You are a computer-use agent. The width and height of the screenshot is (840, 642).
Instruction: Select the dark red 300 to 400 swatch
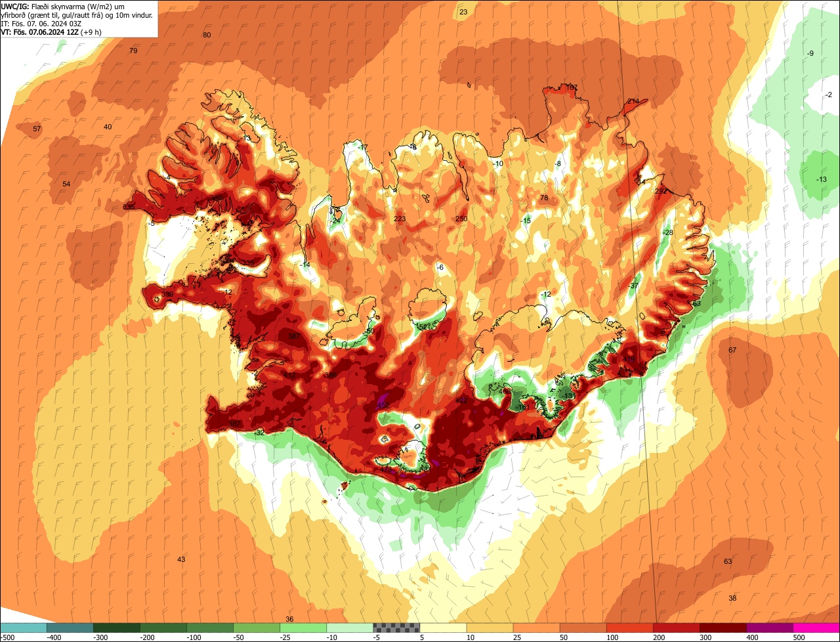point(723,628)
